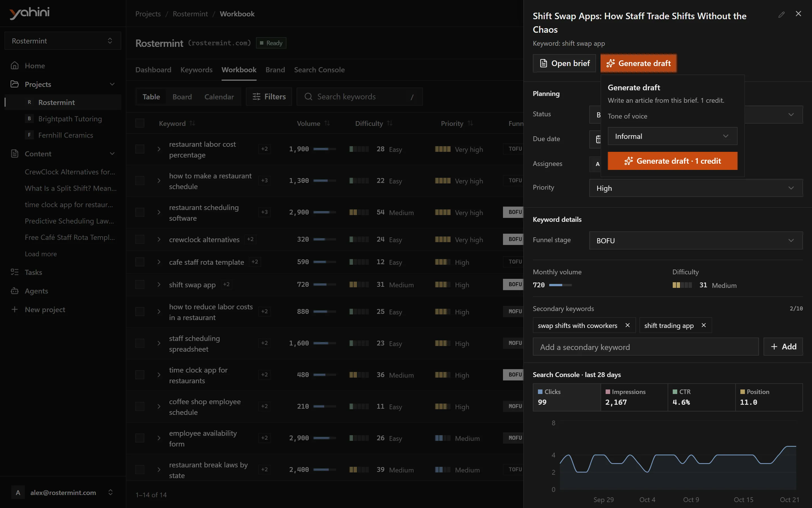Open the Funnel stage BOFU dropdown
Image resolution: width=812 pixels, height=508 pixels.
point(696,240)
